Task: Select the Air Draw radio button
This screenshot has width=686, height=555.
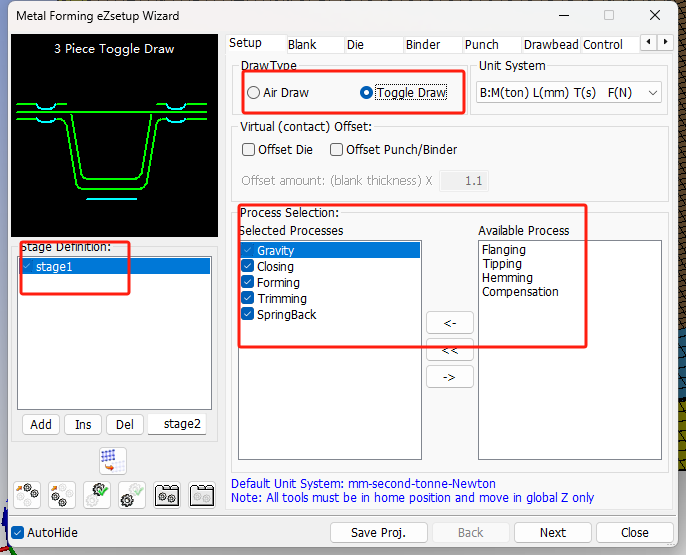Action: [x=253, y=93]
